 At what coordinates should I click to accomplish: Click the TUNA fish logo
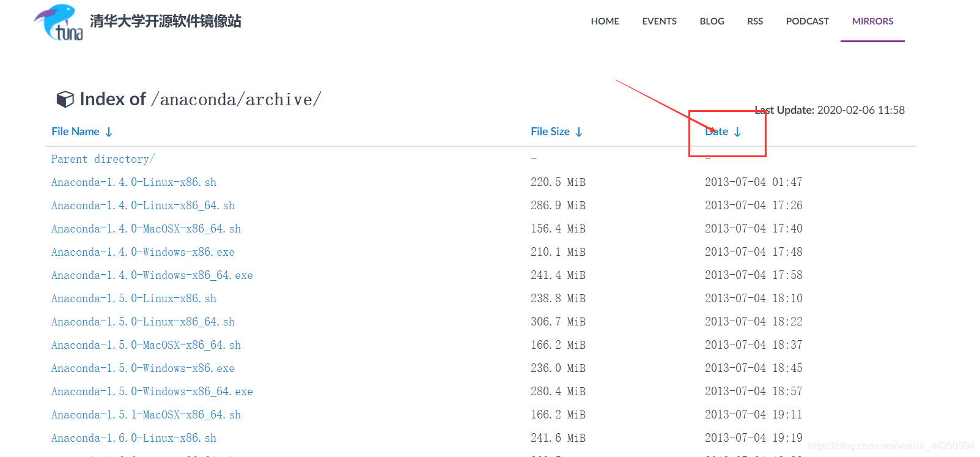(58, 23)
